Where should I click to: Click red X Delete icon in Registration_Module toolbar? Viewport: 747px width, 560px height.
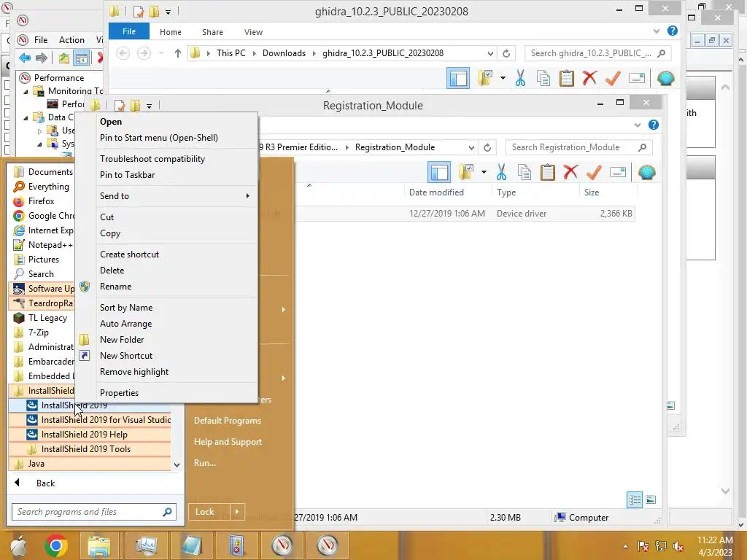coord(570,172)
